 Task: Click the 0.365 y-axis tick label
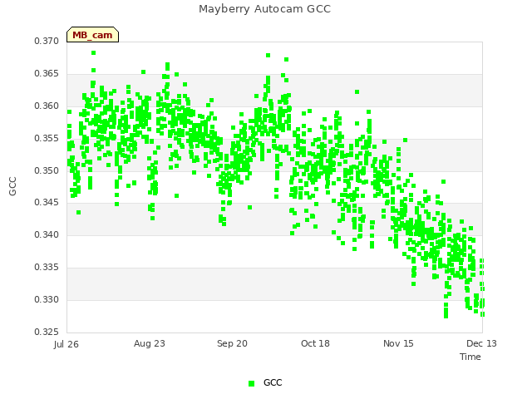pyautogui.click(x=47, y=74)
